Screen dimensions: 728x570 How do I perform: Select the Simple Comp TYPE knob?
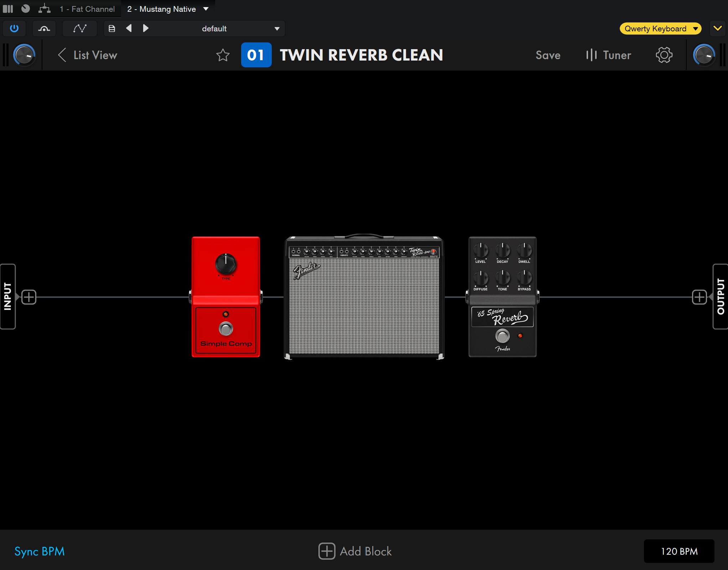(225, 264)
